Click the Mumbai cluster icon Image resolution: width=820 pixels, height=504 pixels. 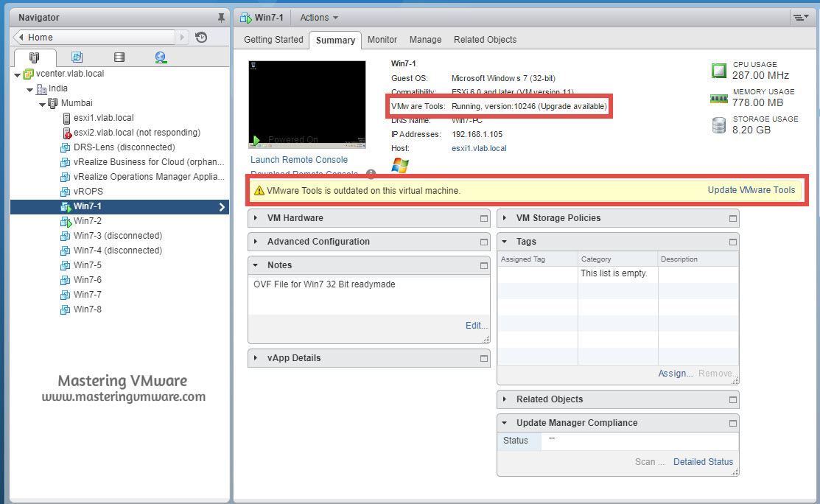tap(53, 103)
